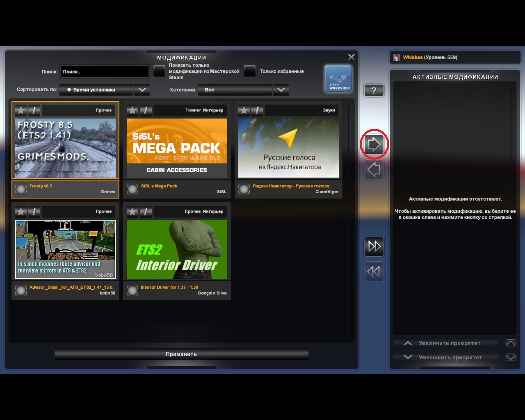Show info for Advisor_Small mod
Screen dimensions: 525x420
point(34,212)
